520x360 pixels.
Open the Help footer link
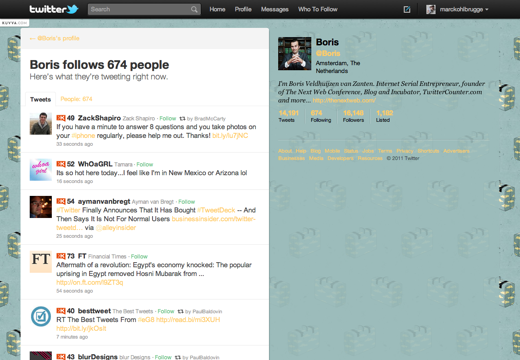pyautogui.click(x=301, y=151)
